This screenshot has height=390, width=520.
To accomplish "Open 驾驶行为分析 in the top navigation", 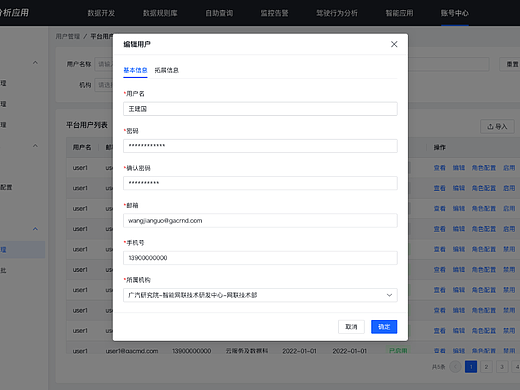I will [337, 13].
